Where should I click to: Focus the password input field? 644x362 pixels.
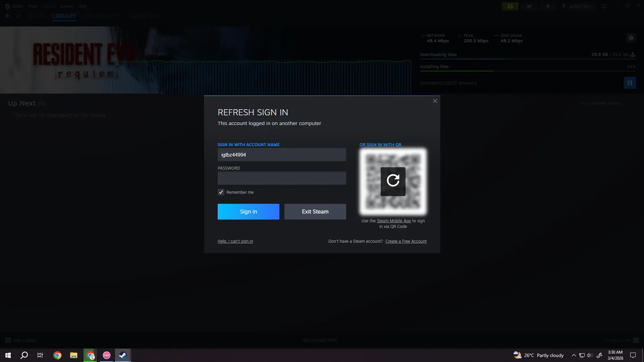click(x=282, y=178)
